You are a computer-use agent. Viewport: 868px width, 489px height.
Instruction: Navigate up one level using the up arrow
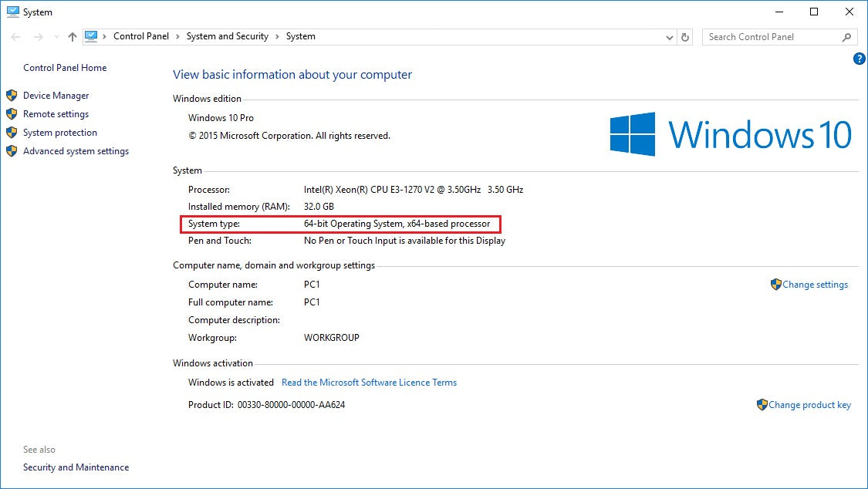point(72,36)
